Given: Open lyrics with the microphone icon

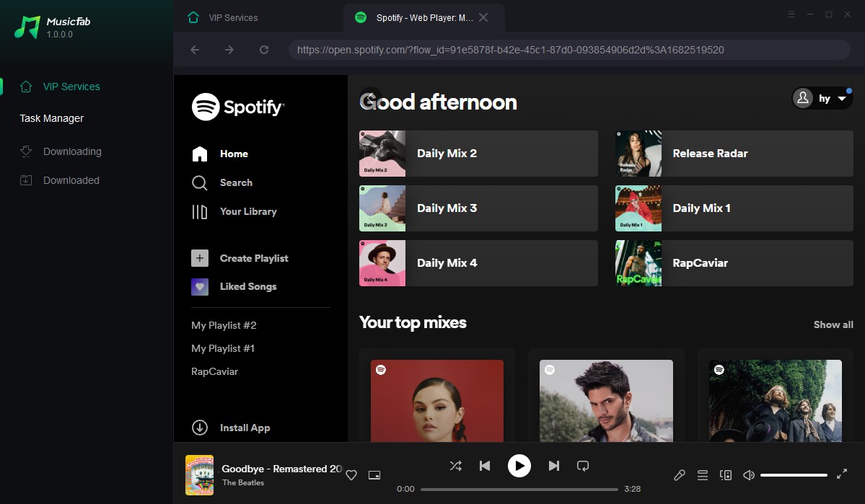Looking at the screenshot, I should pos(679,474).
